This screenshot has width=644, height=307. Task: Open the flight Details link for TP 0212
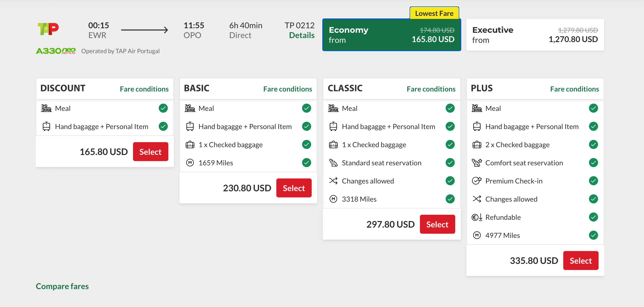point(302,35)
